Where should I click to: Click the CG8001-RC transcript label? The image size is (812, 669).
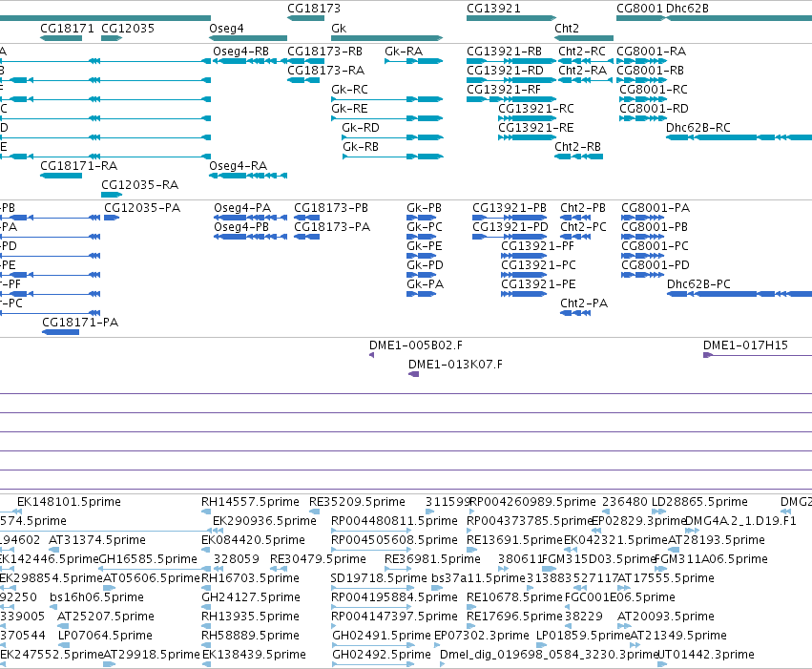[654, 90]
